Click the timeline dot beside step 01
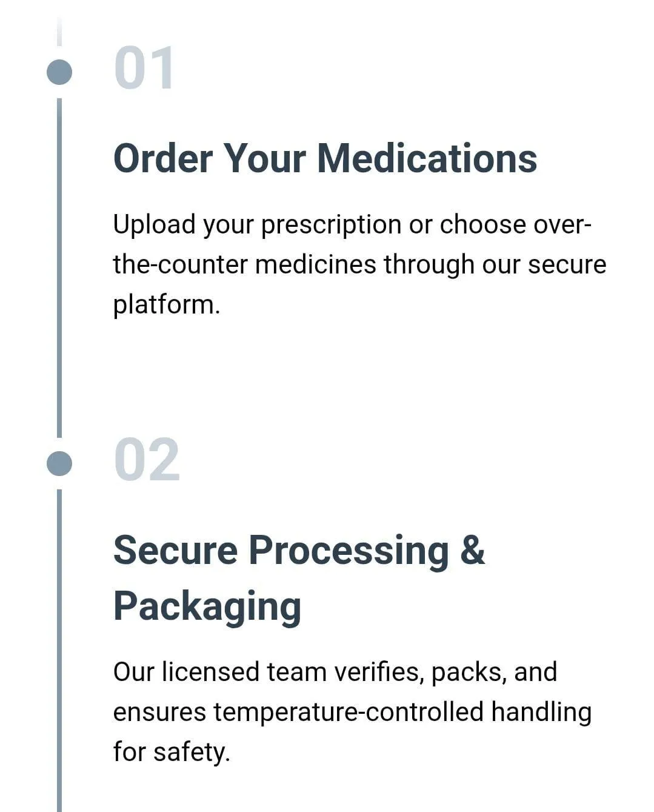Screen dimensions: 654x812 [59, 72]
